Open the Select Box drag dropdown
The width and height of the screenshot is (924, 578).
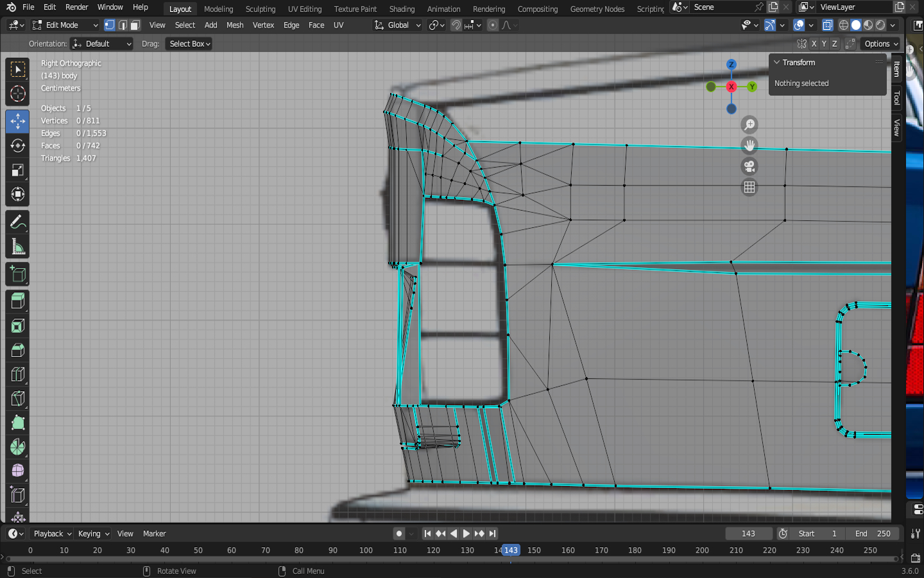pos(189,44)
